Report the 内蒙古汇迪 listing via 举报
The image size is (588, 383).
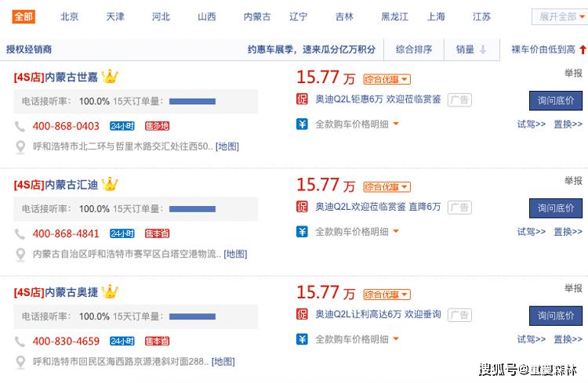[x=573, y=181]
